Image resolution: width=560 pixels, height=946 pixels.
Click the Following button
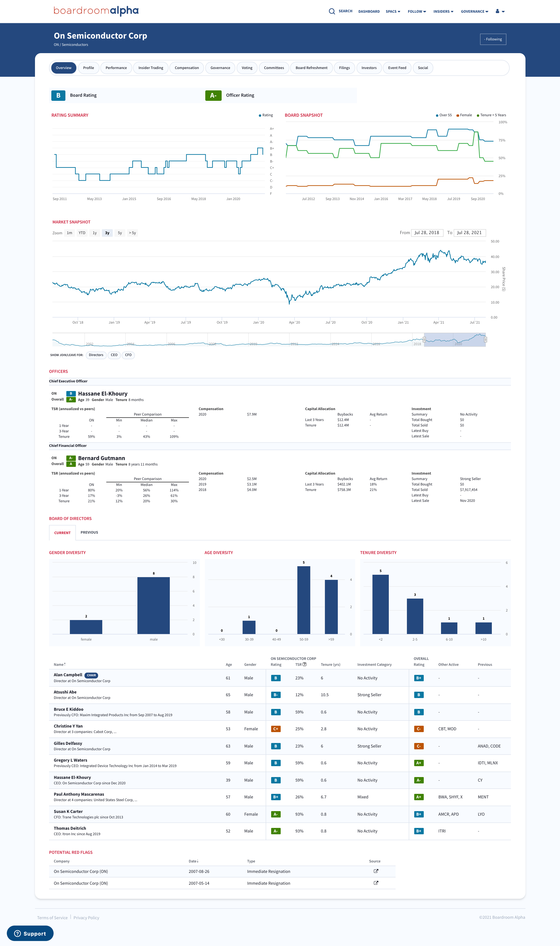493,39
